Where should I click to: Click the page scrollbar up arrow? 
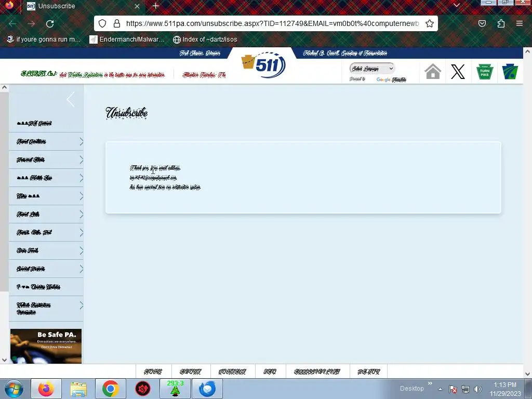coord(527,51)
